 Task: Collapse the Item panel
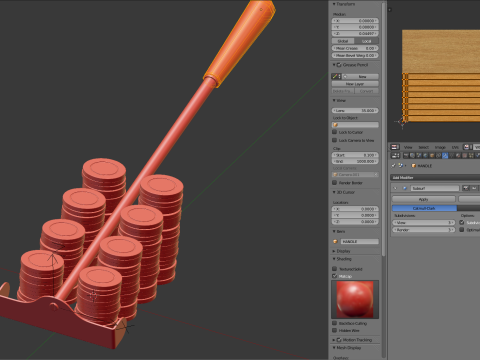[334, 231]
